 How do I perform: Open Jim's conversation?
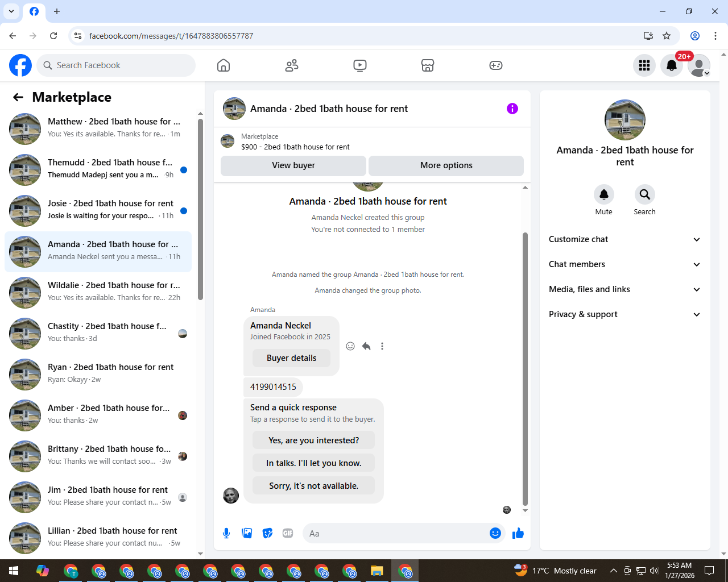point(98,497)
